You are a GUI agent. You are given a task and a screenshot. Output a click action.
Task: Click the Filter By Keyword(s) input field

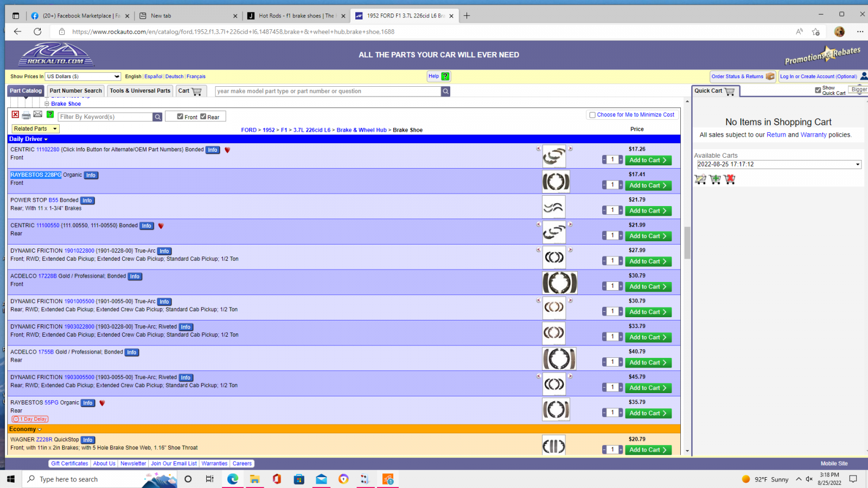point(105,117)
